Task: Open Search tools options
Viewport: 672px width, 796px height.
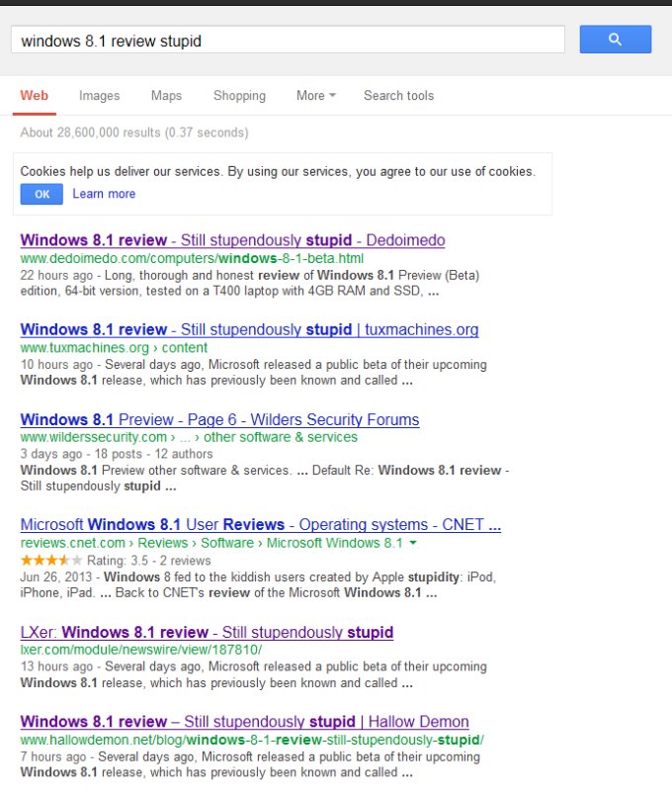Action: pos(398,96)
